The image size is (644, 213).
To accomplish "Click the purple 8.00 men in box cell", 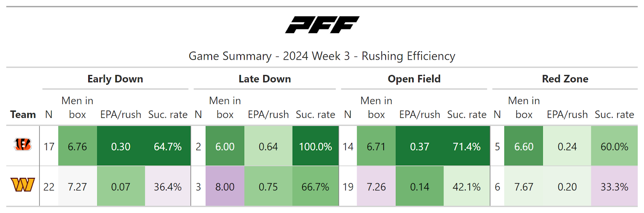I will [225, 187].
